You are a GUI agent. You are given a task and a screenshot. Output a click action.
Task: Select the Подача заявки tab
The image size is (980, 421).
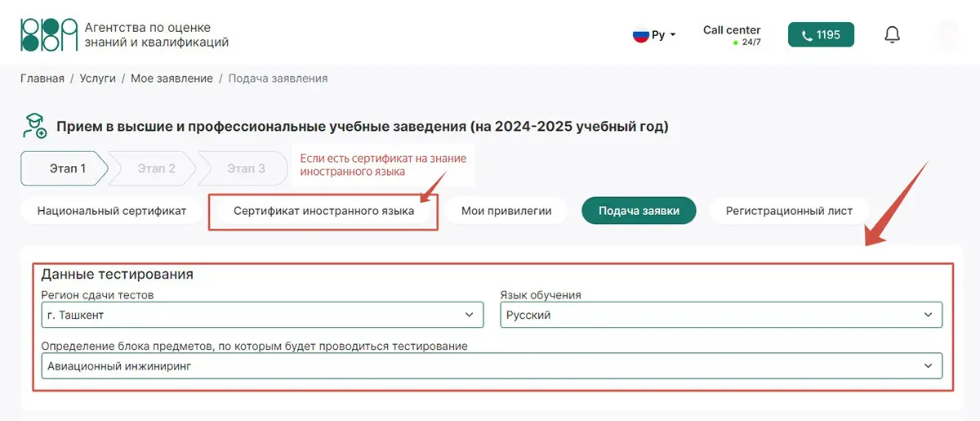(638, 211)
